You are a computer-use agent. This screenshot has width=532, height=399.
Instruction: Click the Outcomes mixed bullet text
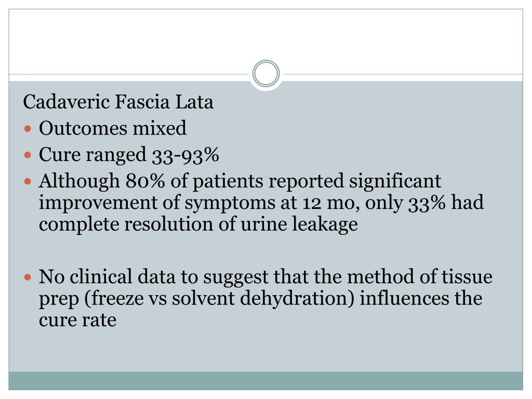(112, 128)
